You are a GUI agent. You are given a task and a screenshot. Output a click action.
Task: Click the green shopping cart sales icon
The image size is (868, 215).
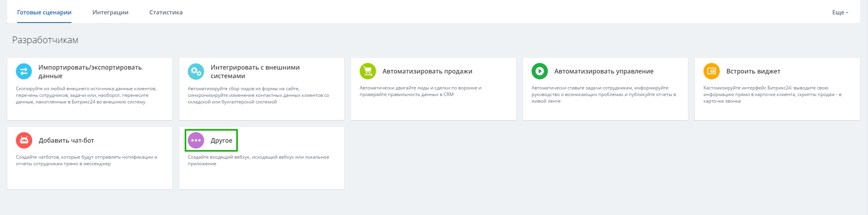(x=368, y=71)
